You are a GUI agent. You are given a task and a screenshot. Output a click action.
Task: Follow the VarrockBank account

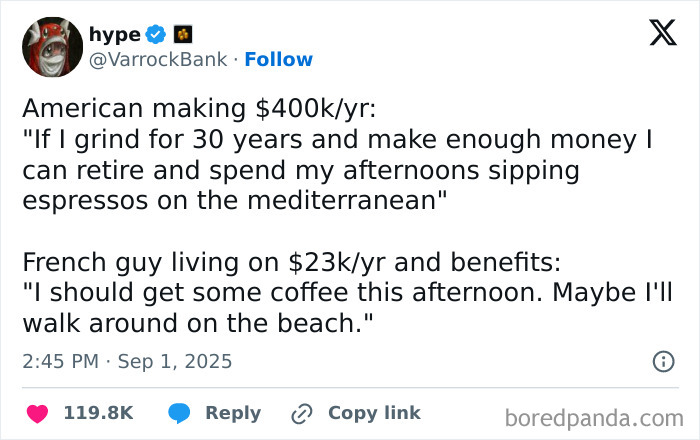tap(278, 60)
